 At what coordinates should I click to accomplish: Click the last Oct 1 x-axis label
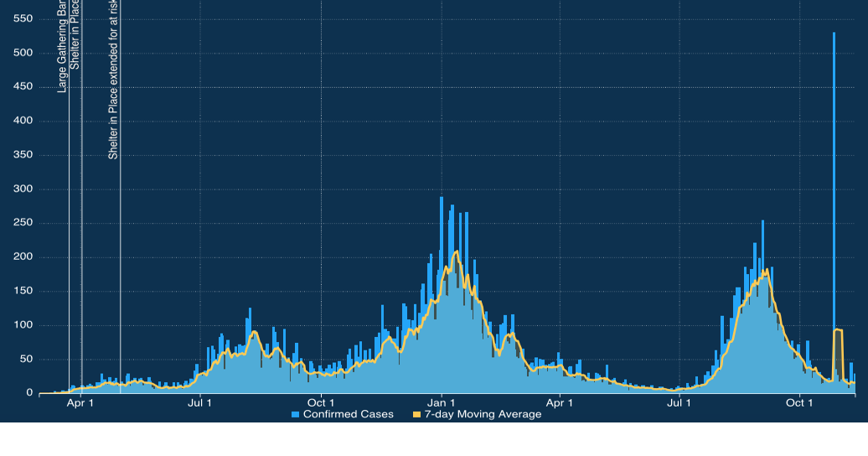coord(799,403)
